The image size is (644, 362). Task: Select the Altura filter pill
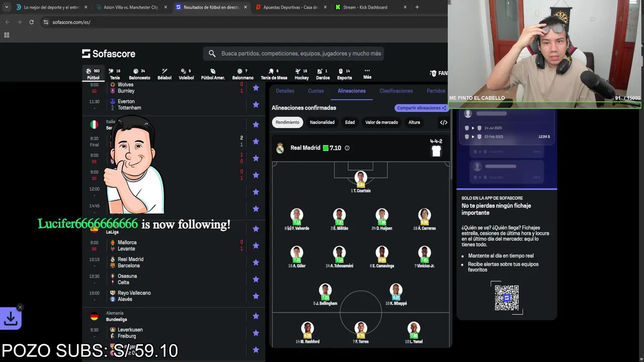(x=414, y=122)
